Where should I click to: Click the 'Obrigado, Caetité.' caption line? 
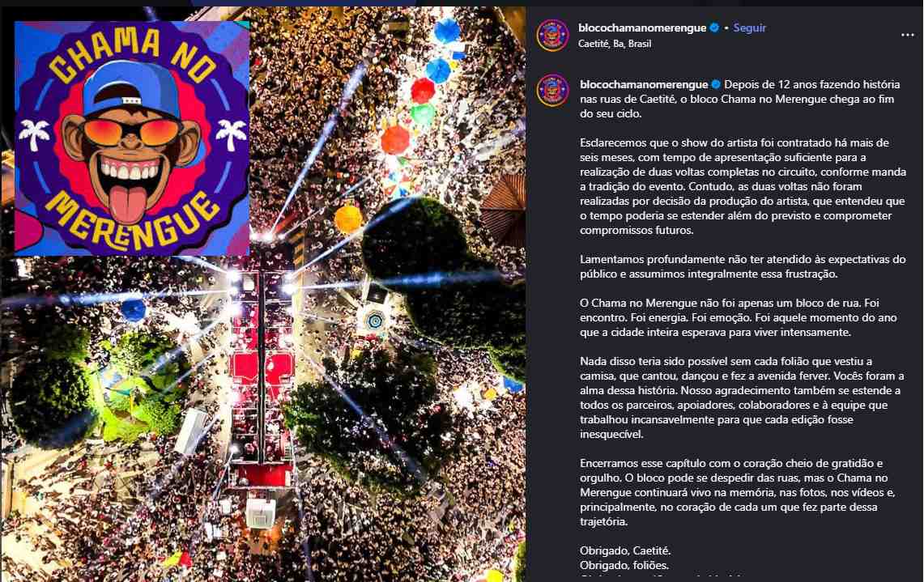pos(625,550)
